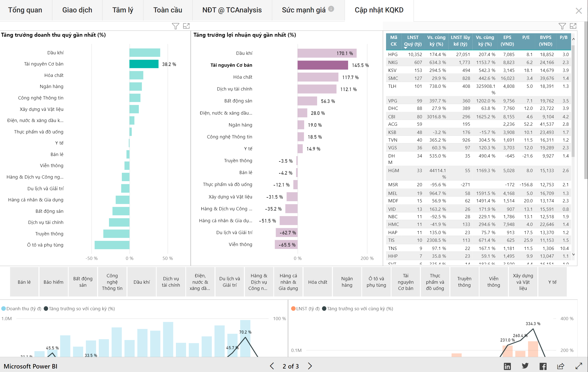Viewport: 588px width, 372px height.
Task: Click highlighted Tài nguyên Cơ bản revenue bar
Action: (x=144, y=64)
